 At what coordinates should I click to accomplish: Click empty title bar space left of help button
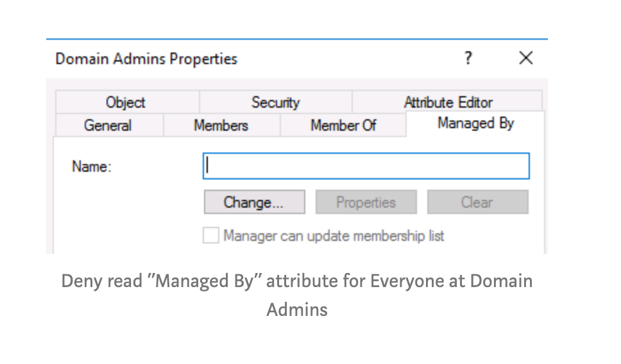[x=353, y=59]
